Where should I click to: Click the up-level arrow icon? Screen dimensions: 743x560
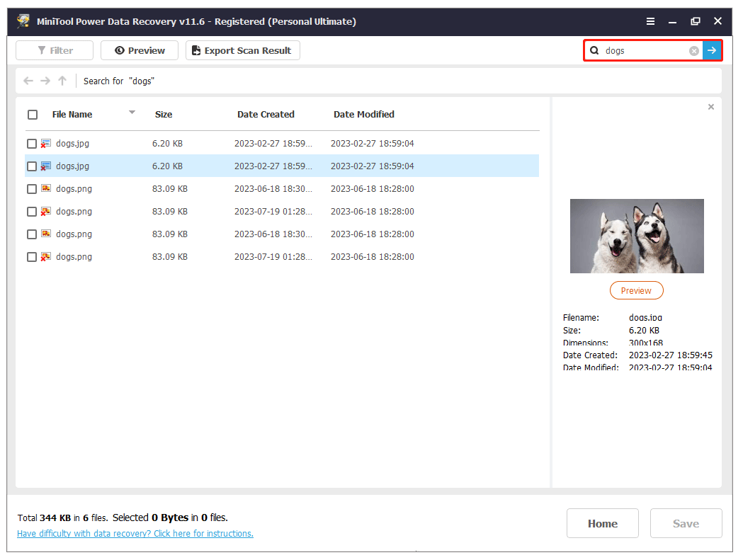pyautogui.click(x=62, y=81)
